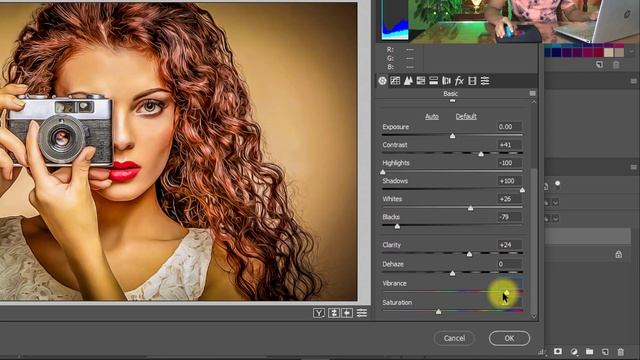Click the Contrast slider handle
Viewport: 640px width, 360px height.
click(481, 154)
